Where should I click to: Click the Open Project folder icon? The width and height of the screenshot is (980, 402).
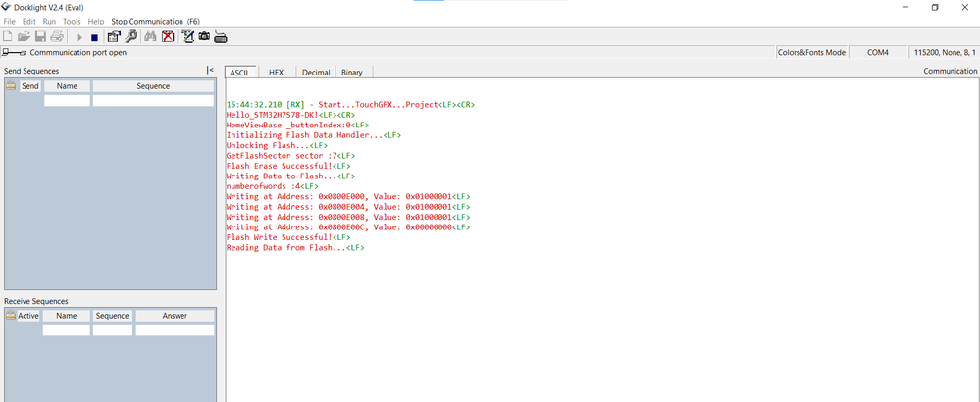pyautogui.click(x=24, y=37)
